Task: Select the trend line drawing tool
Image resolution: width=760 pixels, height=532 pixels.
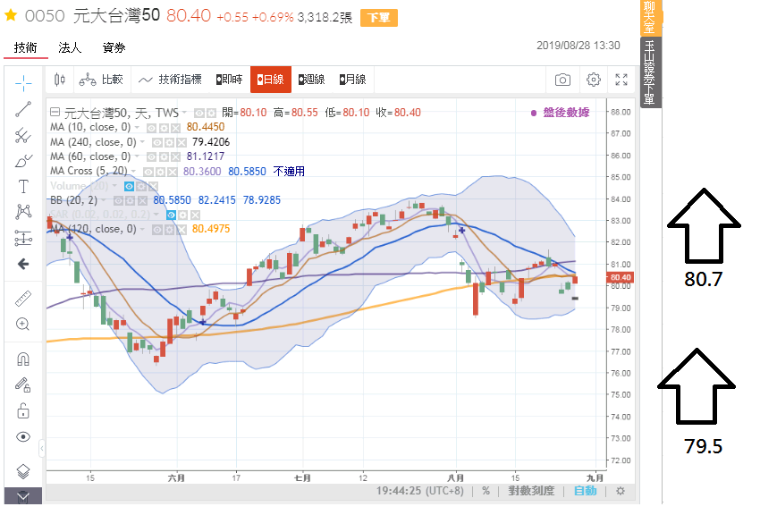Action: (23, 109)
